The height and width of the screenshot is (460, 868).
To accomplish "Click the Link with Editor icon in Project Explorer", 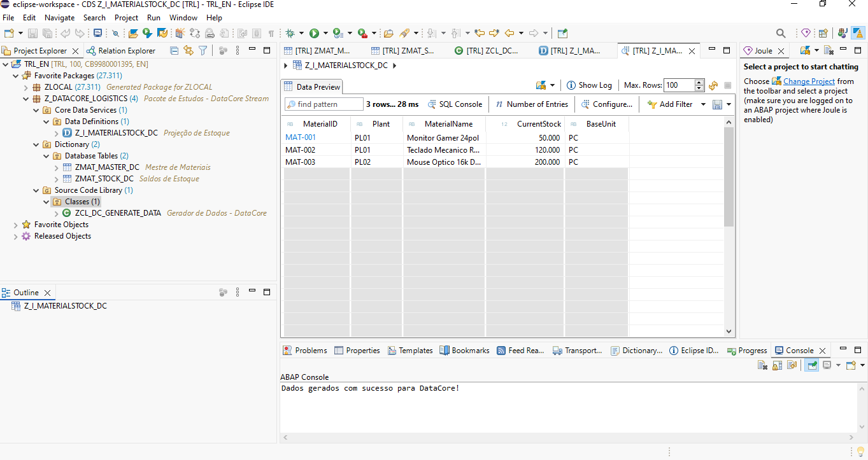I will coord(188,51).
